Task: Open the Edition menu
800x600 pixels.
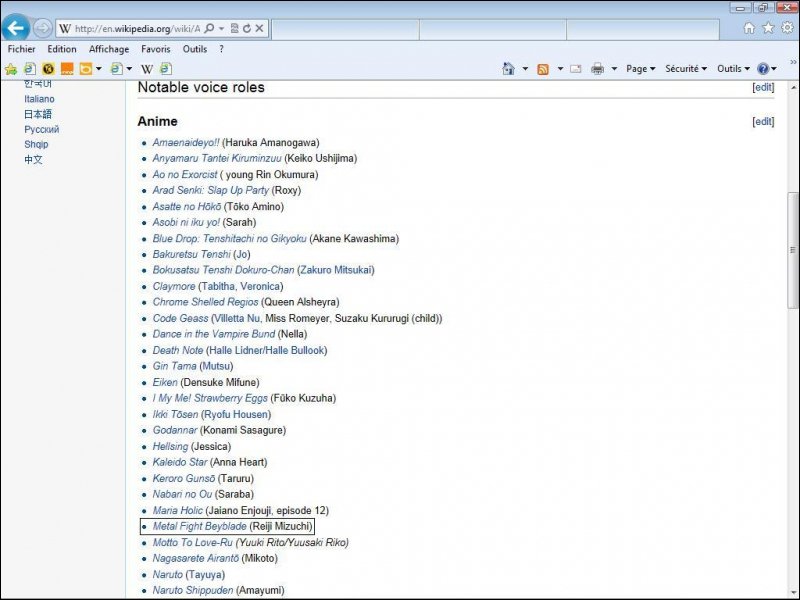Action: click(x=62, y=49)
